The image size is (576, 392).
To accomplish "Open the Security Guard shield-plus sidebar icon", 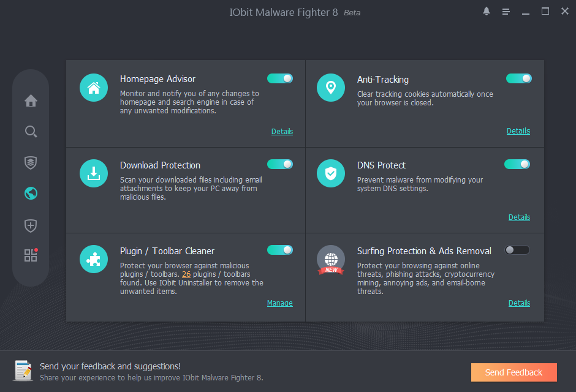I will (x=31, y=225).
